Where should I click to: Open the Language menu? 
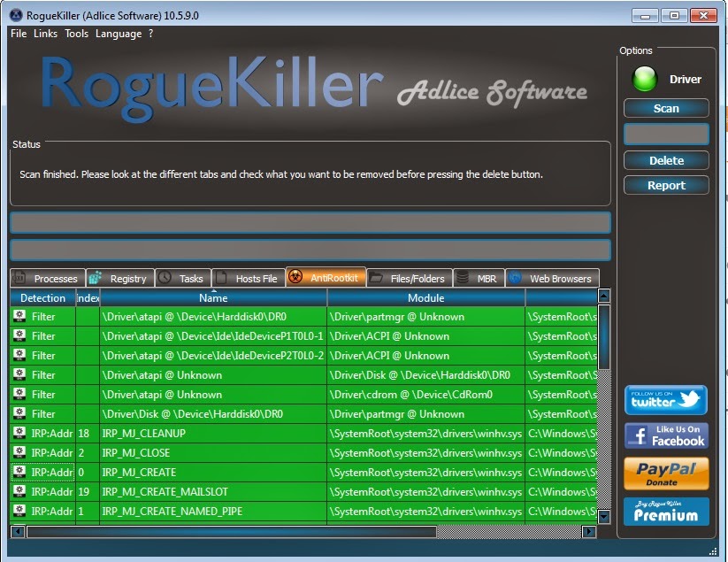pos(119,34)
